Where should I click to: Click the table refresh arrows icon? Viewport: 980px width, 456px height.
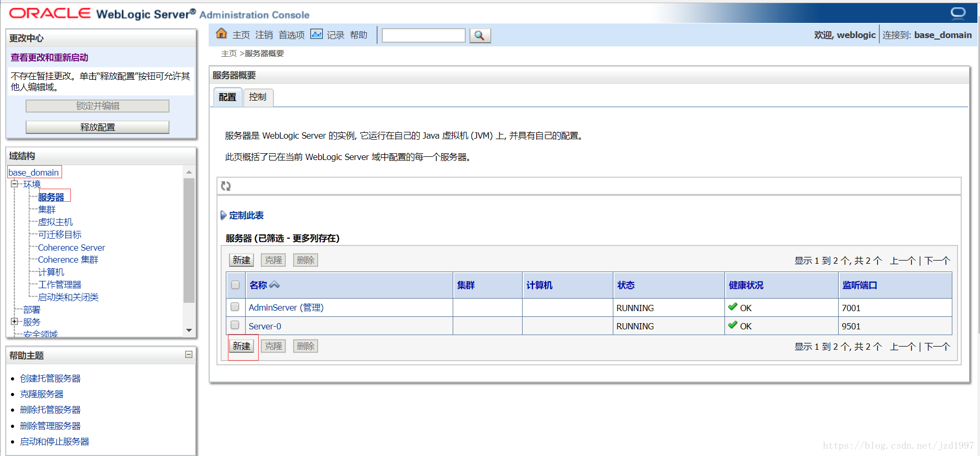[226, 186]
